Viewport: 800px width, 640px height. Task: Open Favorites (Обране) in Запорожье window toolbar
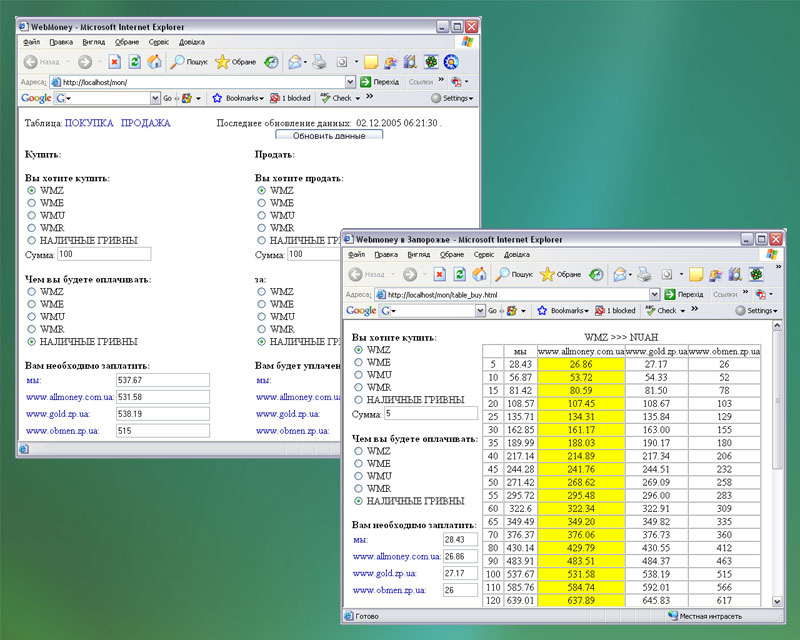[561, 275]
